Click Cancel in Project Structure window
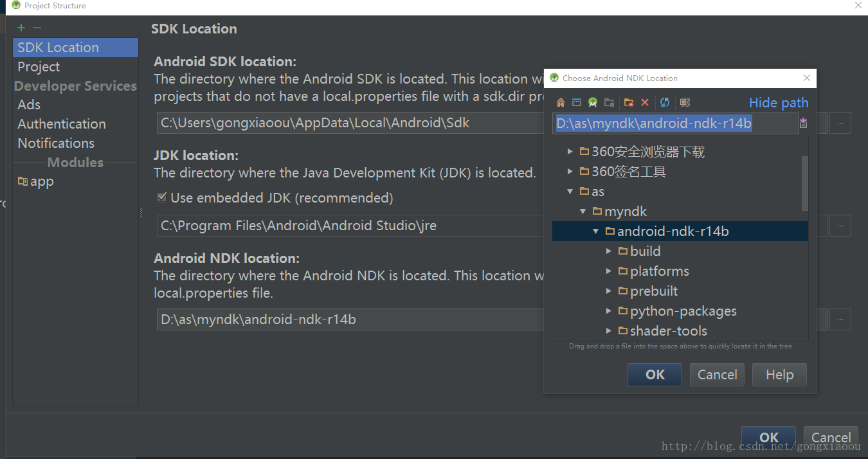Viewport: 868px width, 459px height. tap(831, 437)
